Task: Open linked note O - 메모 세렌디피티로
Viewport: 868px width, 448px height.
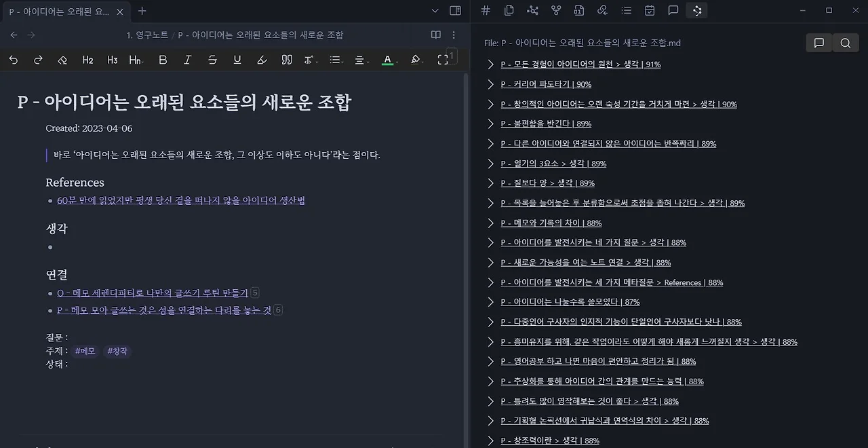Action: (153, 293)
